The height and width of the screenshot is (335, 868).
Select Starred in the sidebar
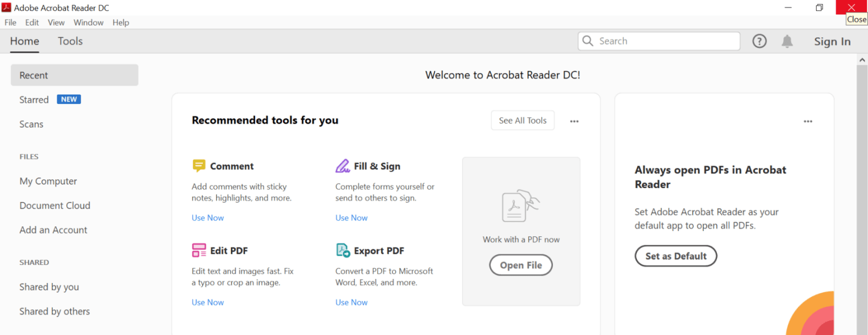tap(34, 100)
